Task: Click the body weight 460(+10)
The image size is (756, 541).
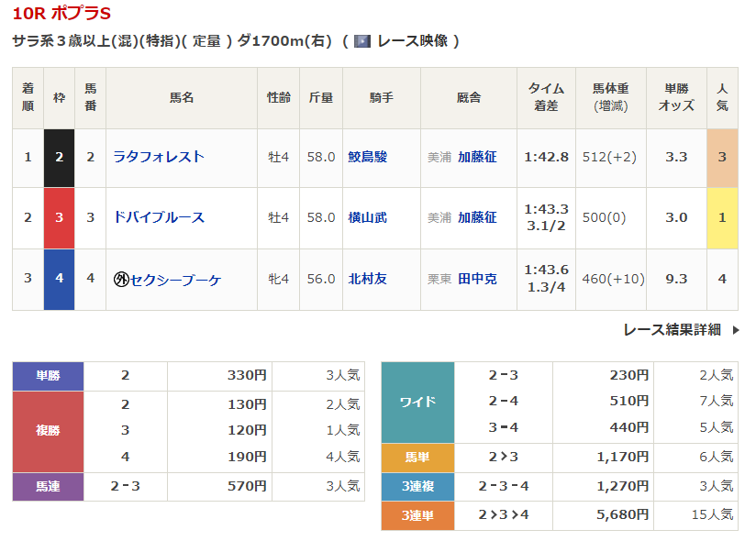Action: click(613, 279)
